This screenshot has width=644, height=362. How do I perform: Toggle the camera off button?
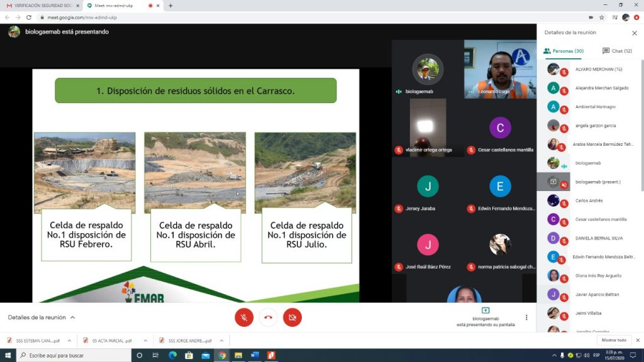click(292, 317)
